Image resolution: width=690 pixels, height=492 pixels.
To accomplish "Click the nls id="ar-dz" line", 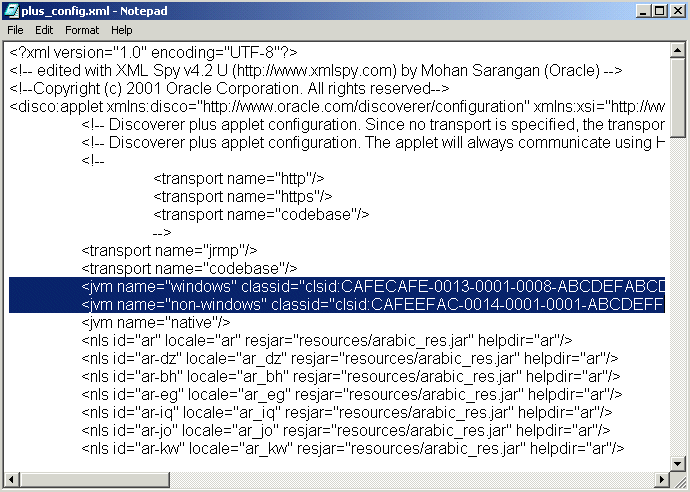I will pos(350,359).
